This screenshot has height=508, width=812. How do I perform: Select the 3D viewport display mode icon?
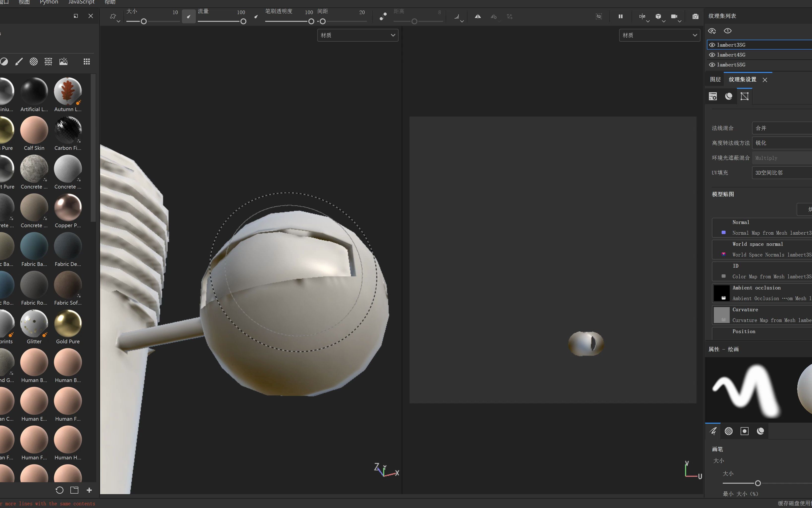pos(659,16)
